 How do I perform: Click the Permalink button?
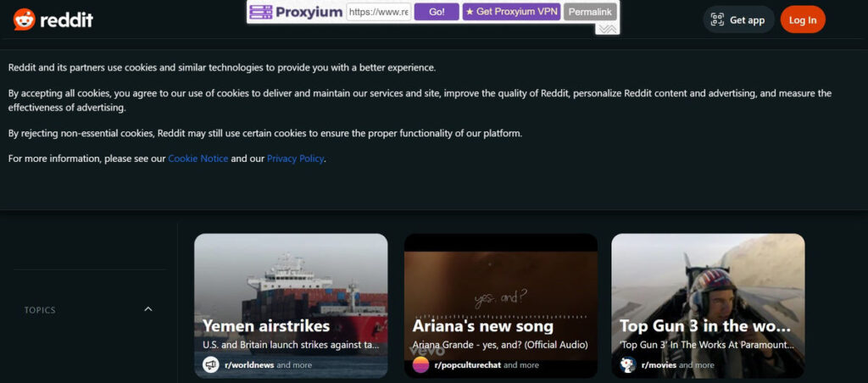point(590,12)
